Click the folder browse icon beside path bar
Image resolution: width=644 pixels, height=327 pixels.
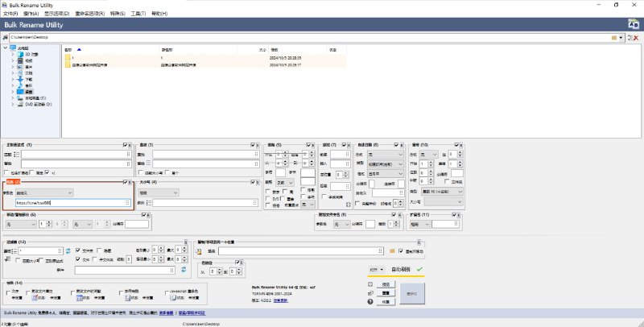[614, 38]
